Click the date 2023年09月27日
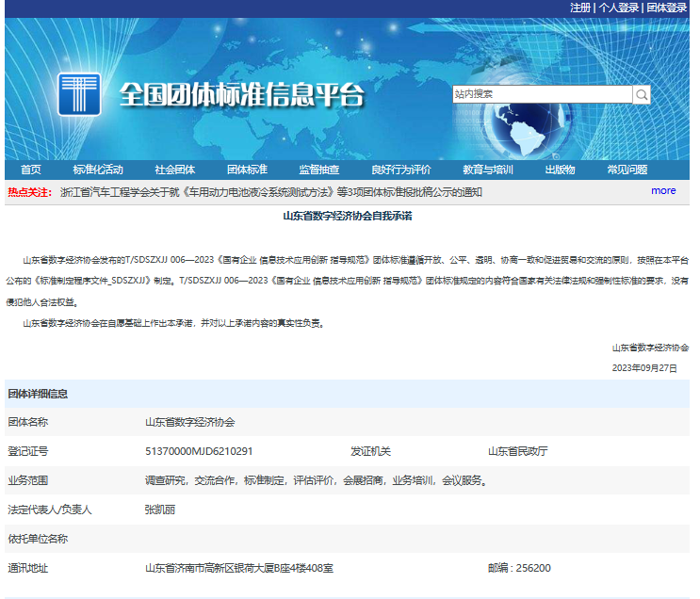Screen dimensions: 700x599 click(x=644, y=368)
